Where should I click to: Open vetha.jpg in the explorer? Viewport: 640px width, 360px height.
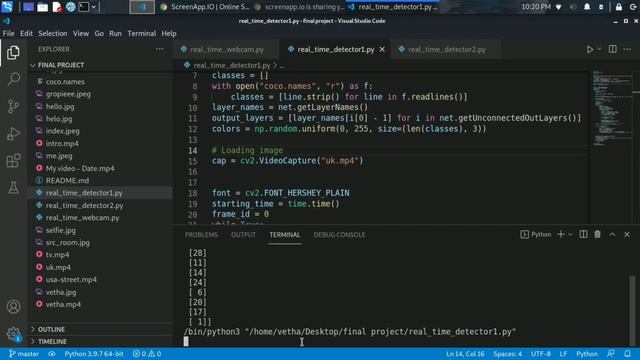tap(100, 292)
